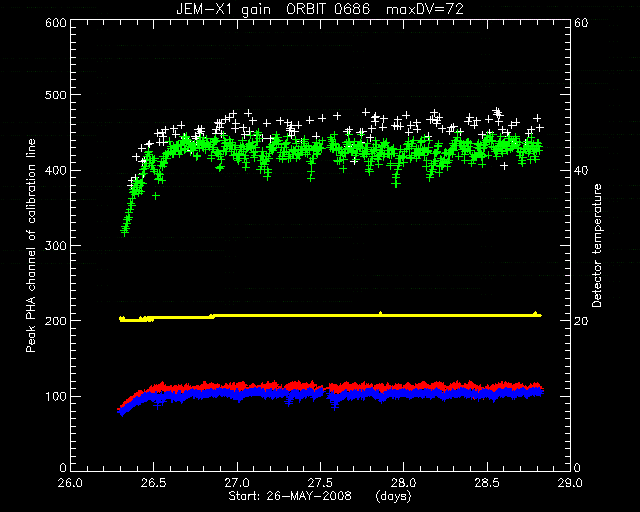
Task: Click the red data band near 28.0 days
Action: coord(404,386)
